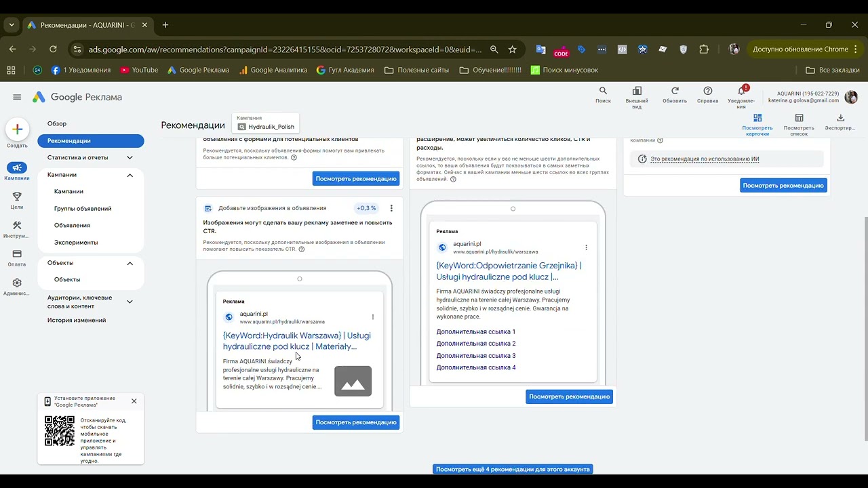868x488 pixels.
Task: Open the Google Аналитика bookmark
Action: pyautogui.click(x=273, y=70)
